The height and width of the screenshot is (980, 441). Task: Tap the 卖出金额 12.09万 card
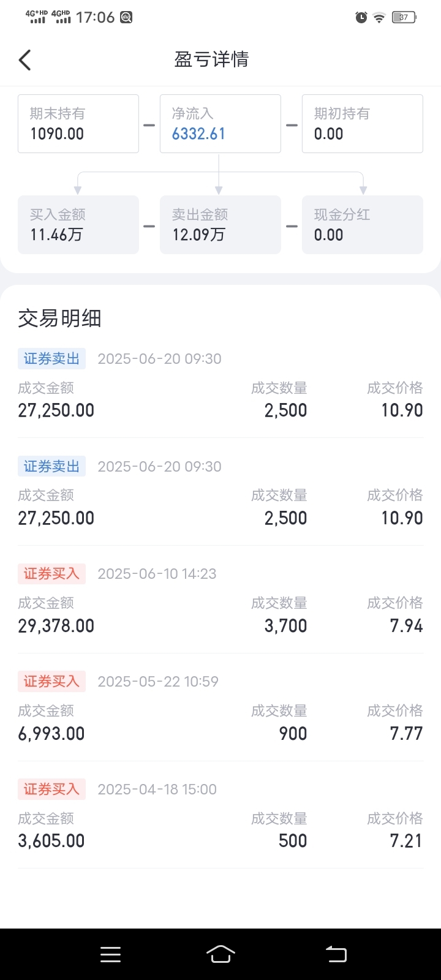221,225
